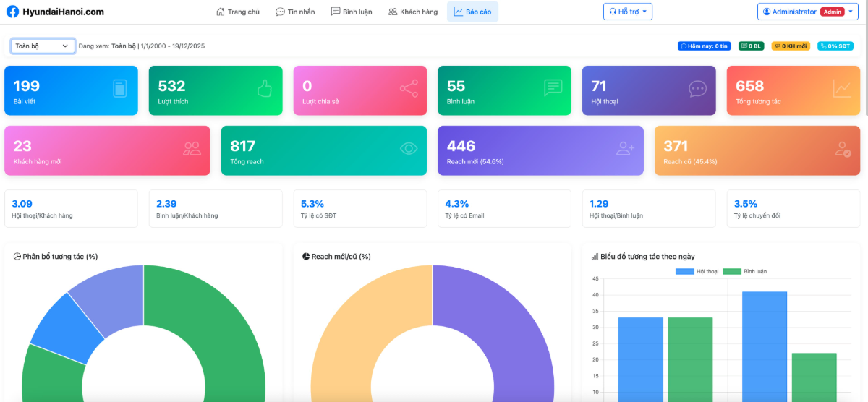Open the Tin nhắn menu item
This screenshot has width=868, height=402.
click(x=295, y=12)
